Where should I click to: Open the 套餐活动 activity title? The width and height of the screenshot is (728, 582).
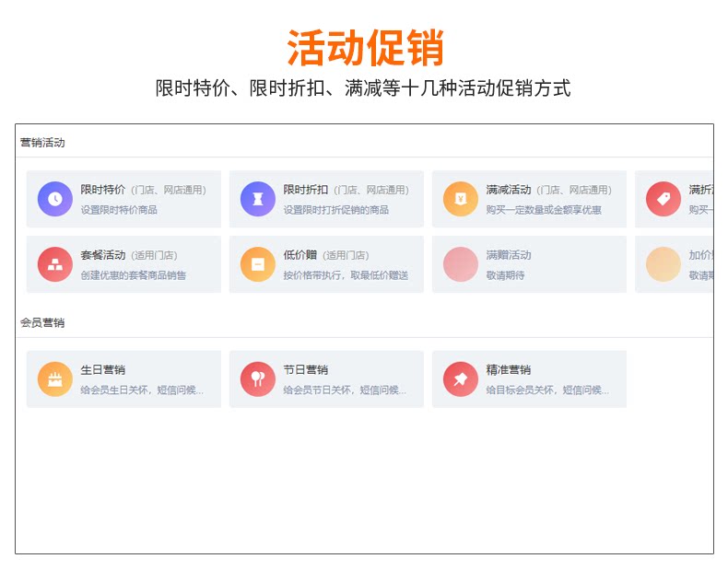pos(103,255)
